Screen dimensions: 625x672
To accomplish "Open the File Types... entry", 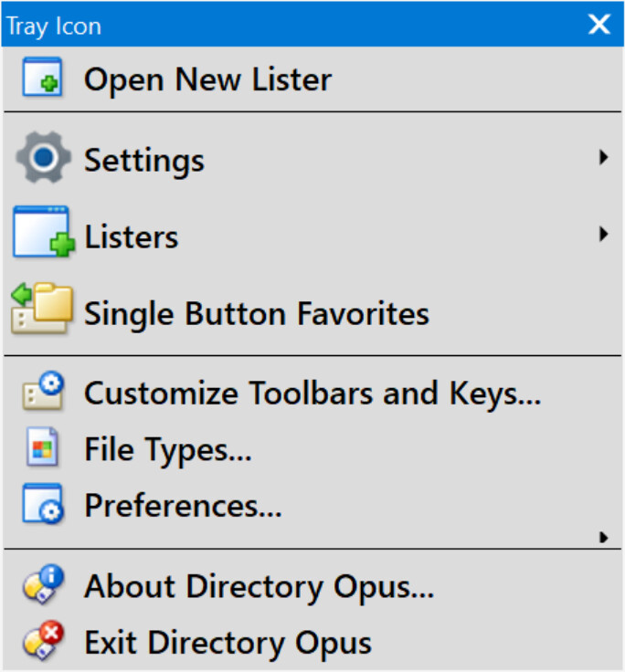I will [167, 450].
